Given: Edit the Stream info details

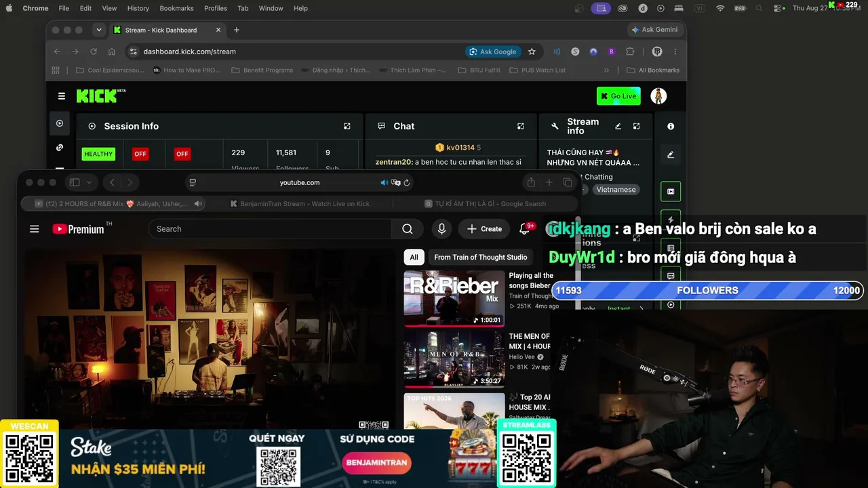Looking at the screenshot, I should coord(618,126).
